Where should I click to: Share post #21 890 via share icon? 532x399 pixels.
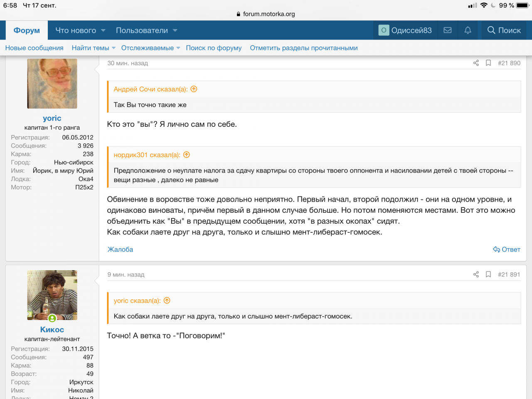[476, 63]
